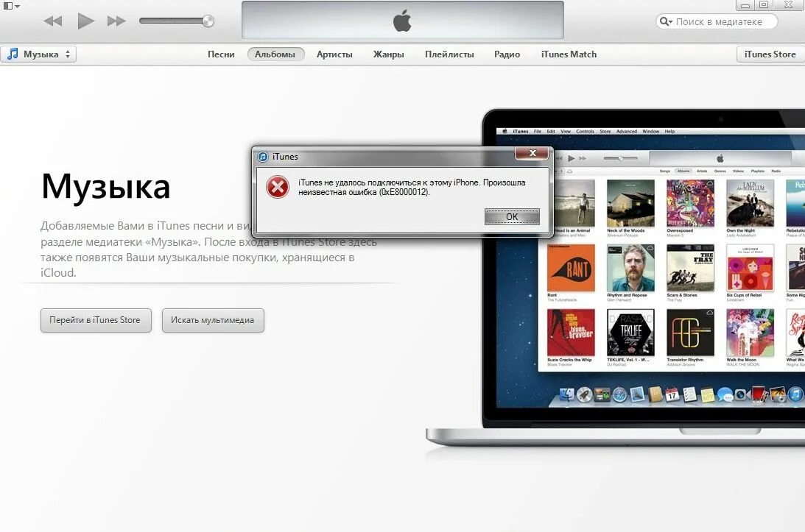This screenshot has height=532, width=805.
Task: Select the Scars & Stories album cover
Action: tap(690, 268)
